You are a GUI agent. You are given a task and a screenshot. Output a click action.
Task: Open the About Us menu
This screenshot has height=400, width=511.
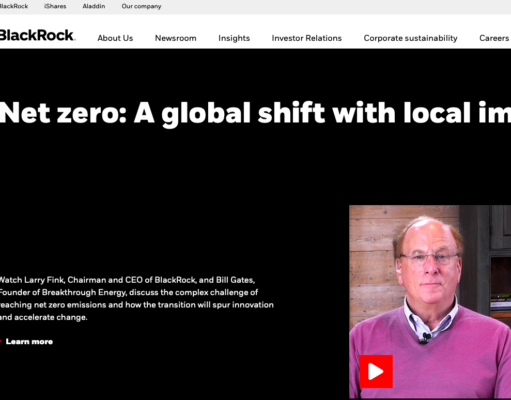click(x=115, y=38)
